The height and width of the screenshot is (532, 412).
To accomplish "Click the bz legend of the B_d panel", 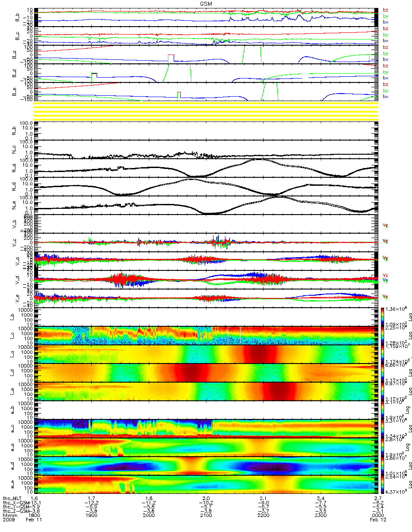I will click(x=385, y=66).
